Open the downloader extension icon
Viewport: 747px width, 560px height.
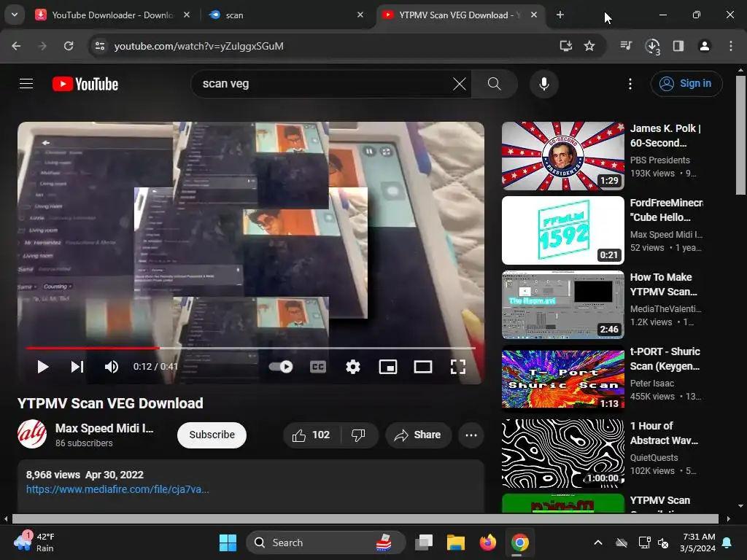click(653, 46)
